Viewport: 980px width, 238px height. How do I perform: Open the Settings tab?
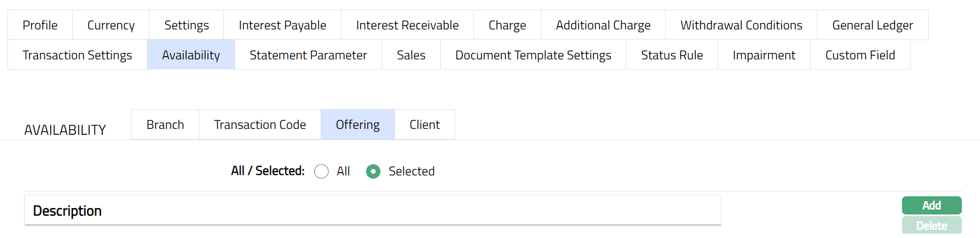(x=186, y=25)
